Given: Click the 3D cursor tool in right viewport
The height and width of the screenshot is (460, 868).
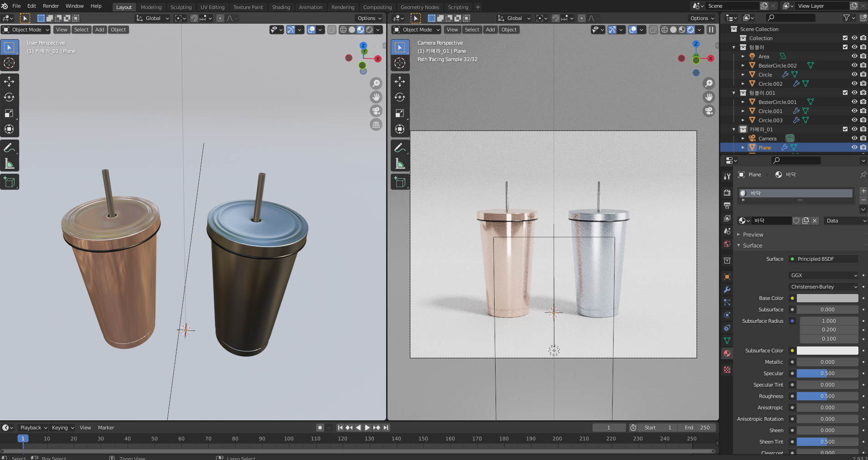Looking at the screenshot, I should click(x=400, y=63).
